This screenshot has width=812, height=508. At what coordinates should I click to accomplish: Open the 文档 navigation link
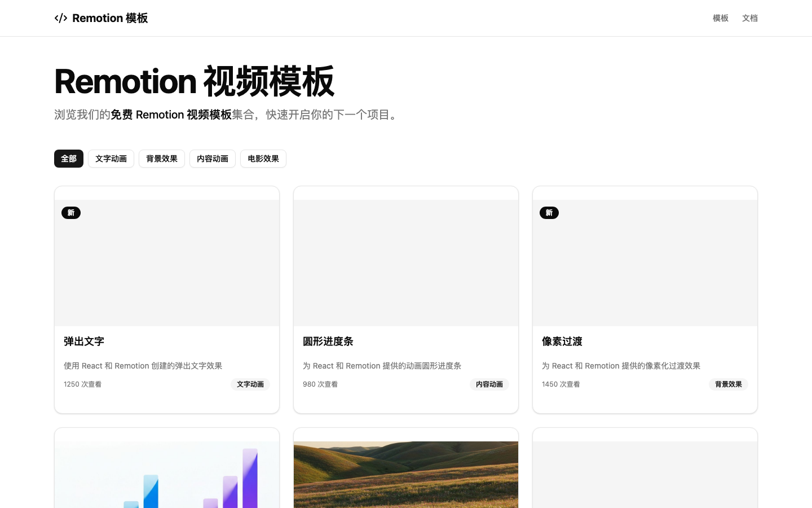click(750, 18)
